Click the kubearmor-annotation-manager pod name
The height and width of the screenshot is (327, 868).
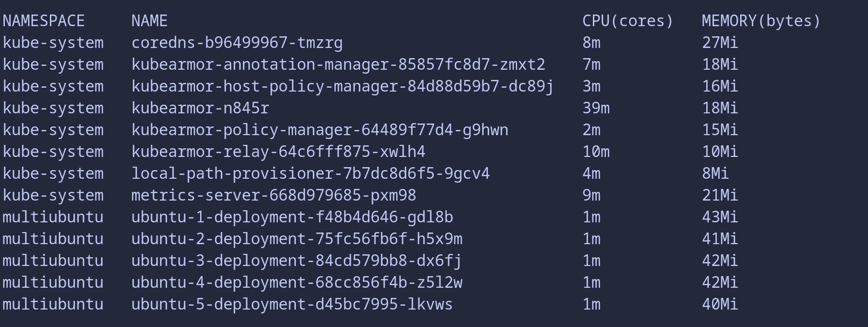tap(338, 64)
